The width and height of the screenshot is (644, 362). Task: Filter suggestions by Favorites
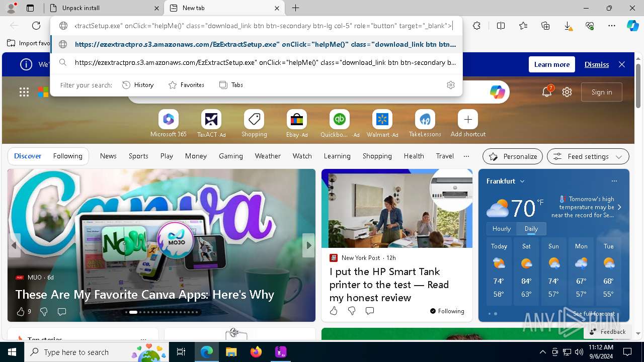pyautogui.click(x=186, y=85)
